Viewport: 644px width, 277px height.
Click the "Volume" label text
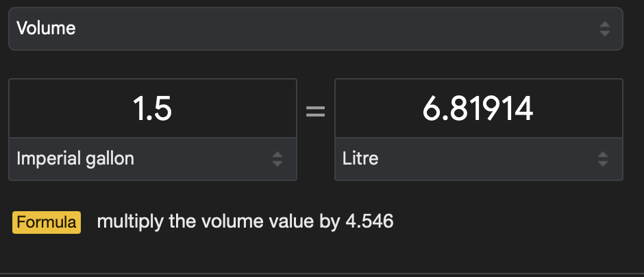click(46, 29)
